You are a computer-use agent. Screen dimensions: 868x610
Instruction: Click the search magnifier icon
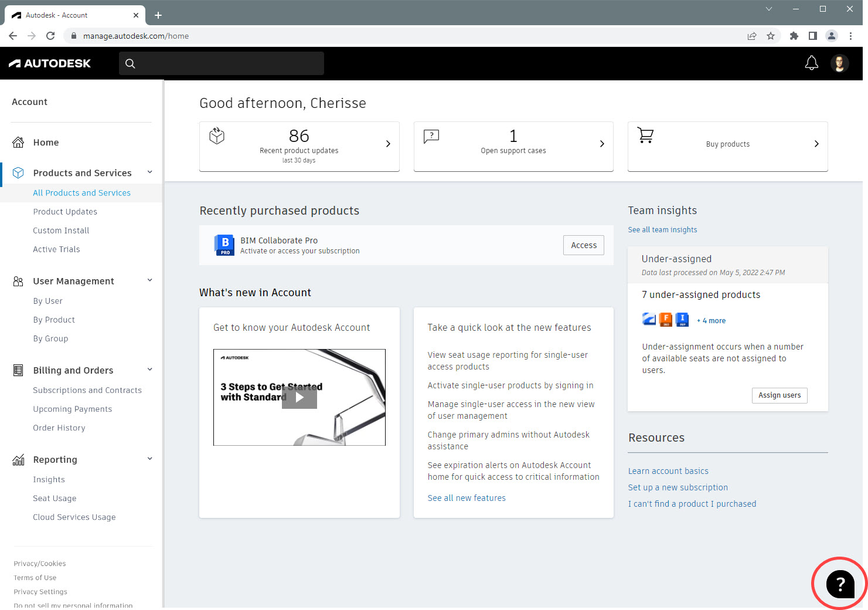(x=130, y=63)
